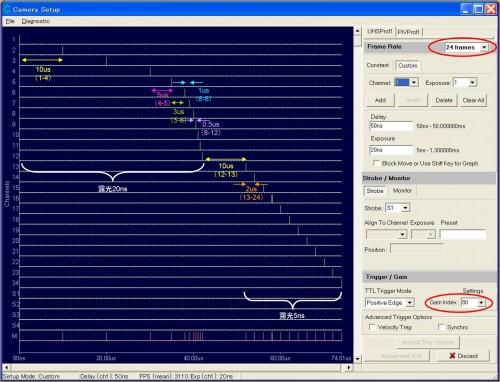The width and height of the screenshot is (500, 382).
Task: Open the File menu
Action: [x=10, y=21]
